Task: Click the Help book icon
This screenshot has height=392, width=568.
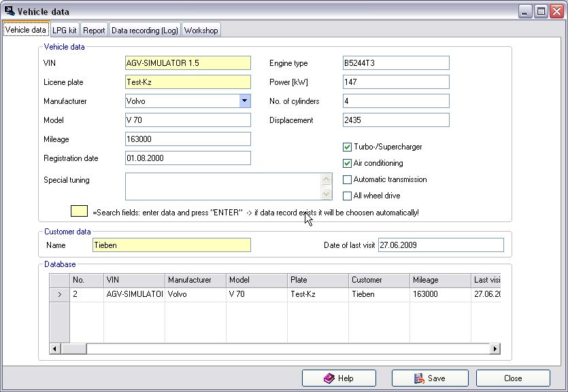Action: (x=329, y=378)
